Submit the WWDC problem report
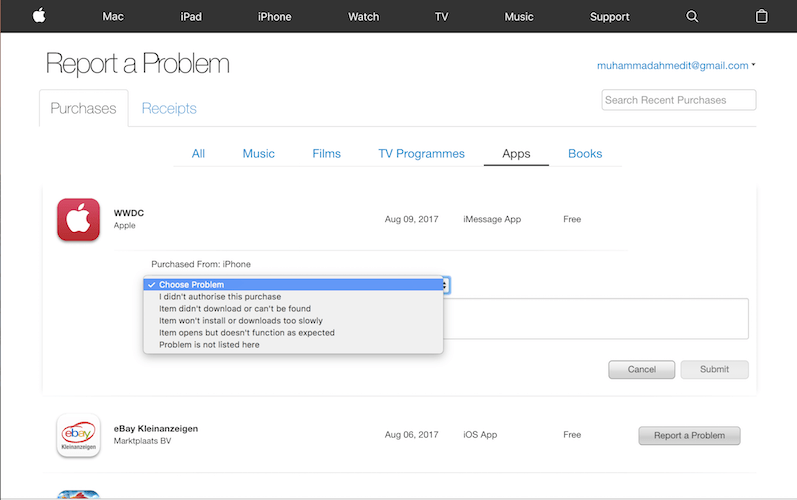797x500 pixels. point(714,369)
